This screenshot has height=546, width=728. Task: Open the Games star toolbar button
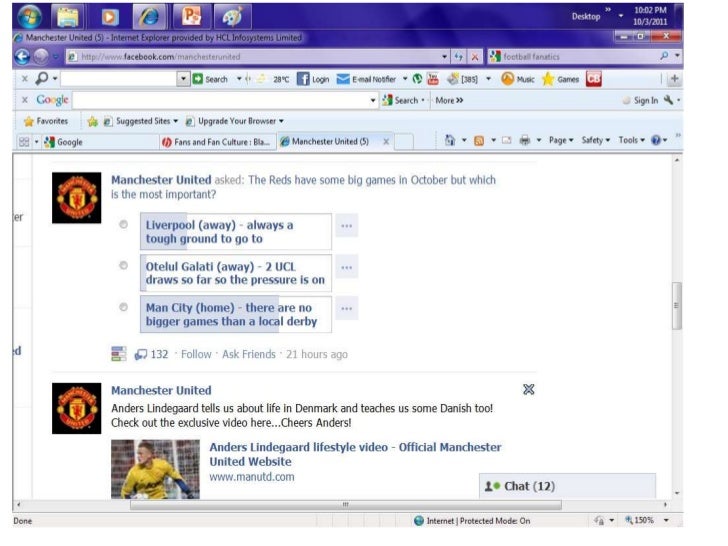tap(560, 79)
